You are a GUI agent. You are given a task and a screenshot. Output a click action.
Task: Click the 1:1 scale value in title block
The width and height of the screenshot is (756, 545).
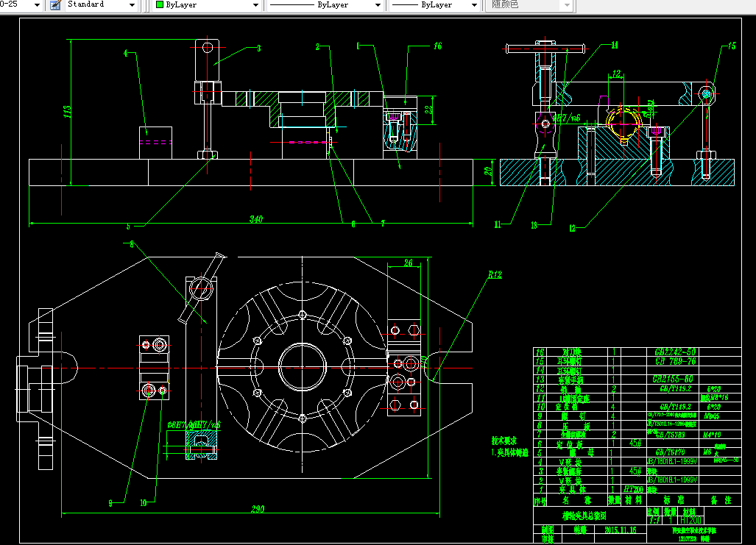click(654, 521)
